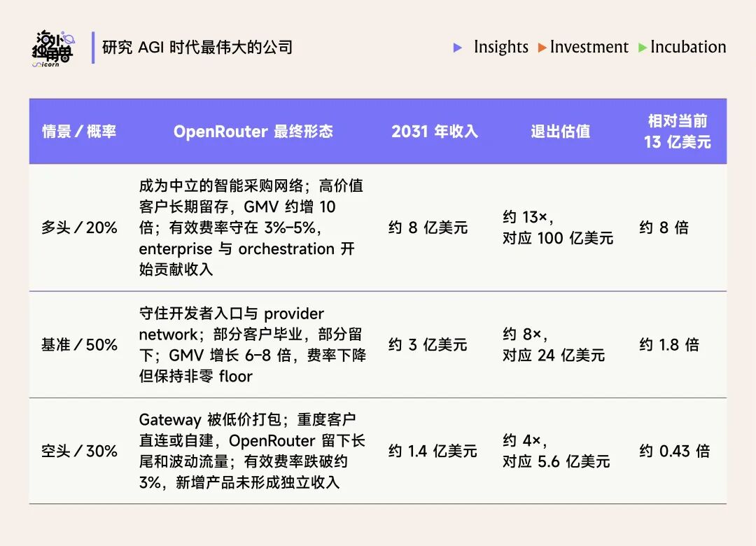Click the description starting 成为中立的智能采购网络
Viewport: 756px width, 546px height.
pos(251,227)
